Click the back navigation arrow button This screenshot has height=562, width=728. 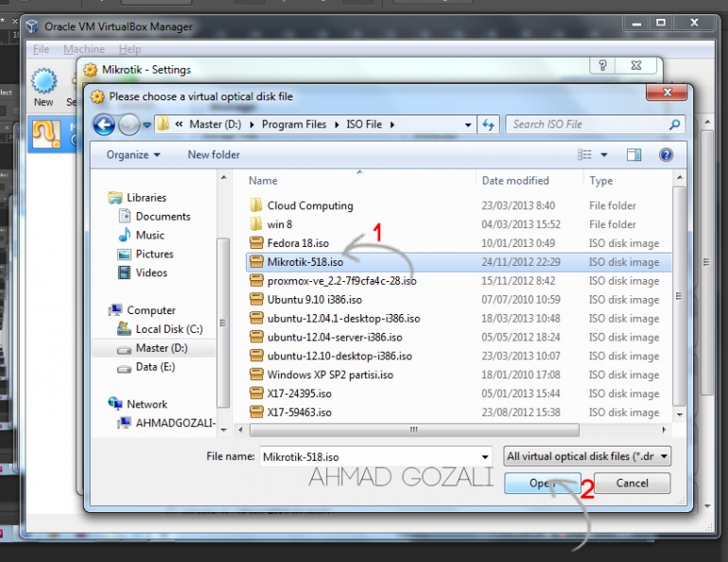(104, 124)
